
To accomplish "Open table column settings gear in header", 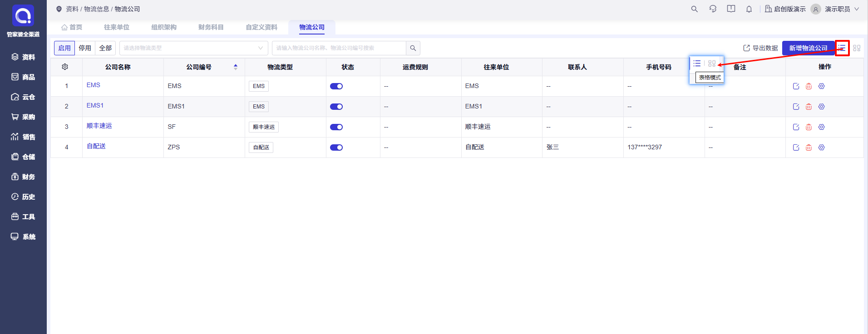I will (65, 67).
